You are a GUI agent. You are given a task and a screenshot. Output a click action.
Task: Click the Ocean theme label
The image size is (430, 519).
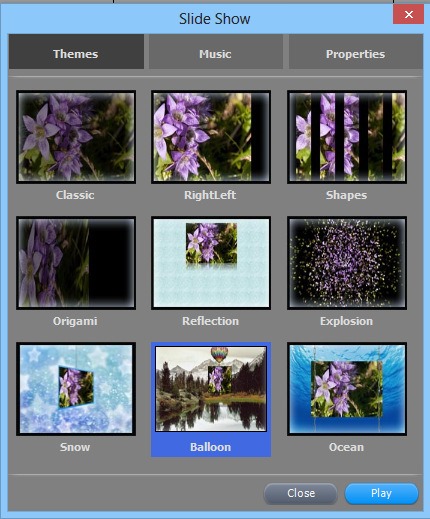coord(346,447)
